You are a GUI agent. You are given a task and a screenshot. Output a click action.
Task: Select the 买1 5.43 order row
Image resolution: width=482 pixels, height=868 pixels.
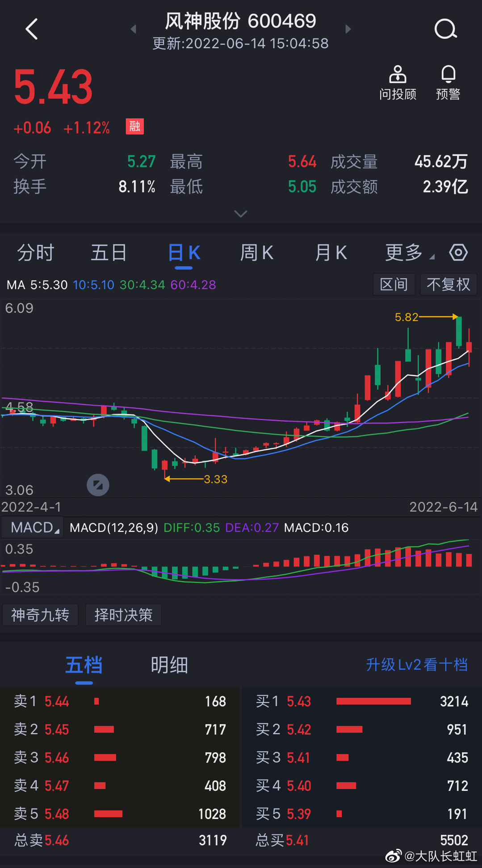coord(362,702)
